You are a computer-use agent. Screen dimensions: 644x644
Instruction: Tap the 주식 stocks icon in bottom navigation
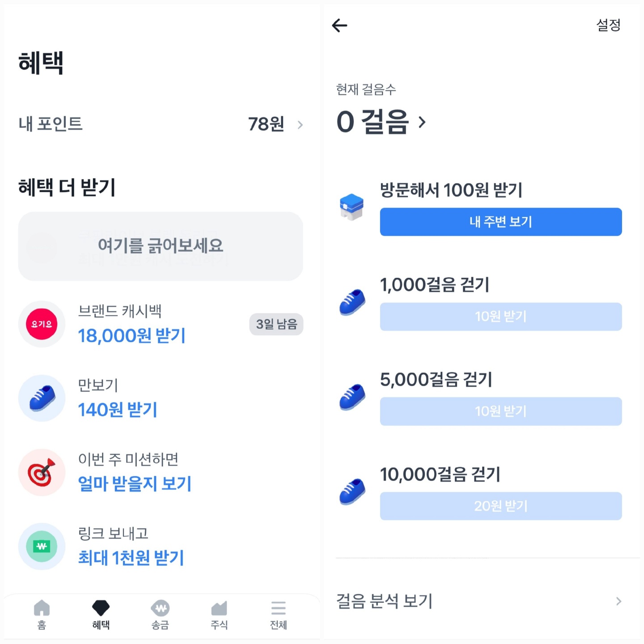219,616
